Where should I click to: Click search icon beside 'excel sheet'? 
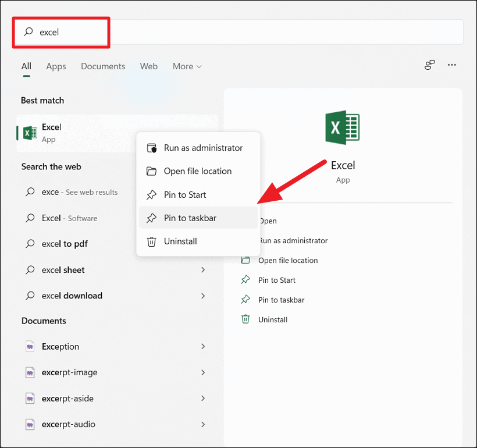(x=30, y=269)
